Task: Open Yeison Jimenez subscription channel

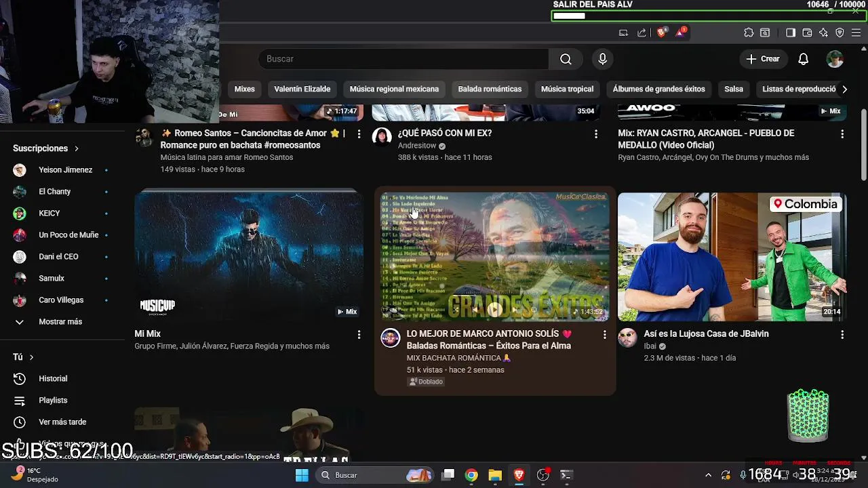Action: (x=62, y=170)
